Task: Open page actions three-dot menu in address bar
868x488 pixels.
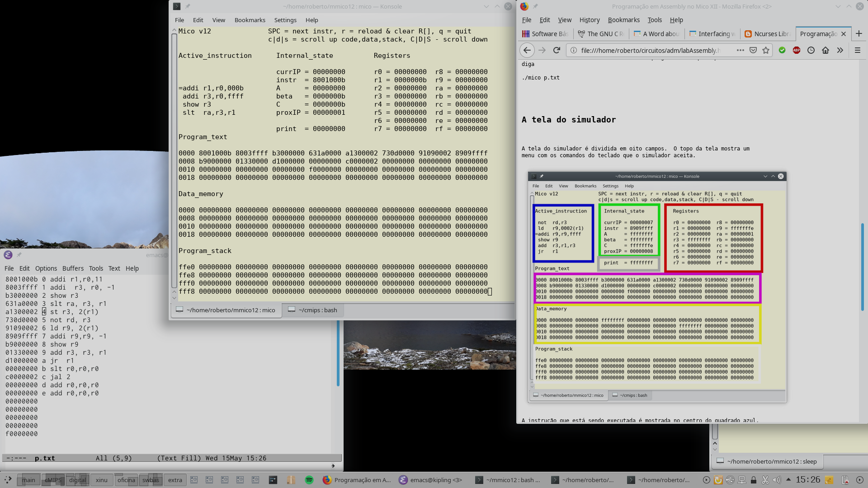Action: click(740, 50)
